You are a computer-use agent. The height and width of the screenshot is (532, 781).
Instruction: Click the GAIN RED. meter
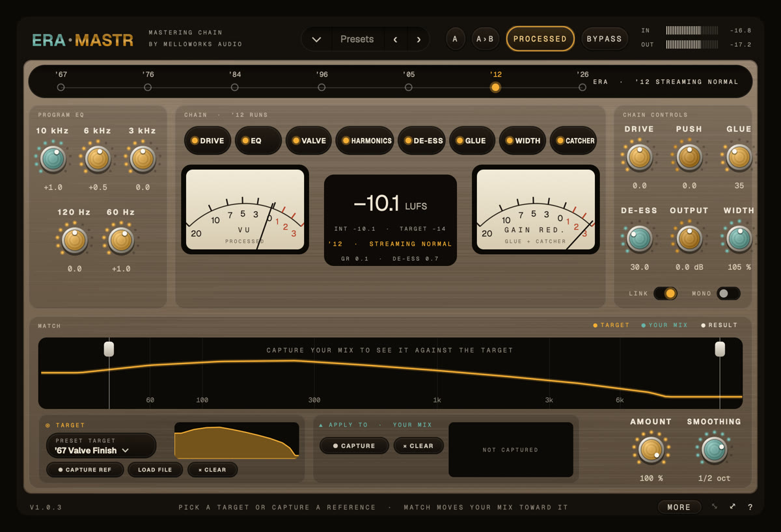click(x=536, y=209)
